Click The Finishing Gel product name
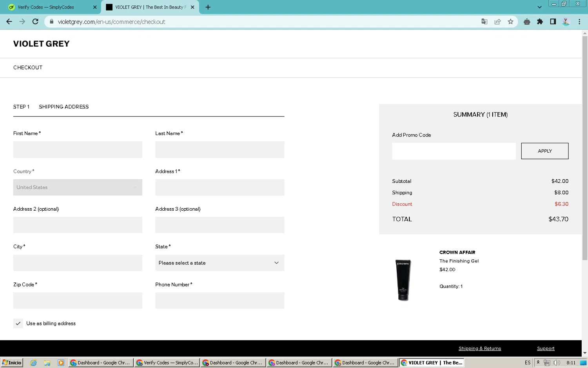The width and height of the screenshot is (588, 368). tap(459, 261)
